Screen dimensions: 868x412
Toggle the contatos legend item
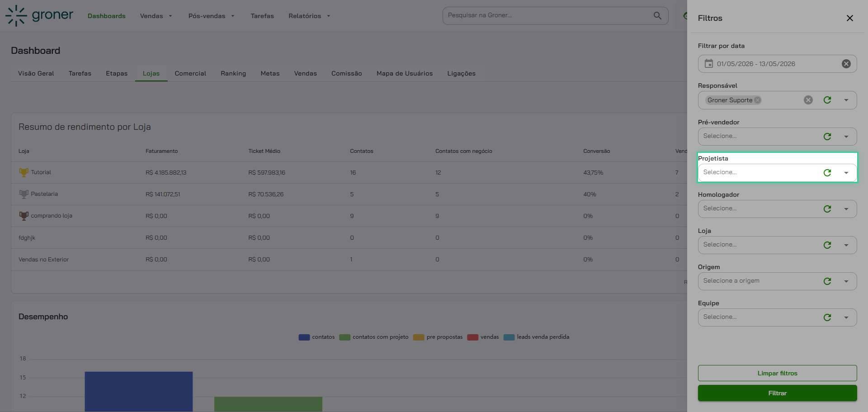click(x=316, y=337)
